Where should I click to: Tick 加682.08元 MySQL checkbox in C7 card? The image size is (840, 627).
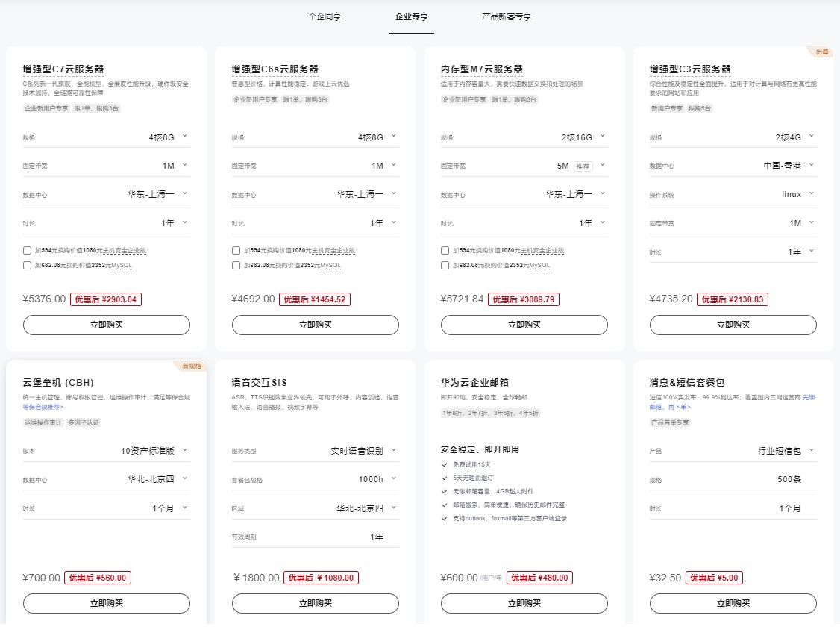coord(28,265)
